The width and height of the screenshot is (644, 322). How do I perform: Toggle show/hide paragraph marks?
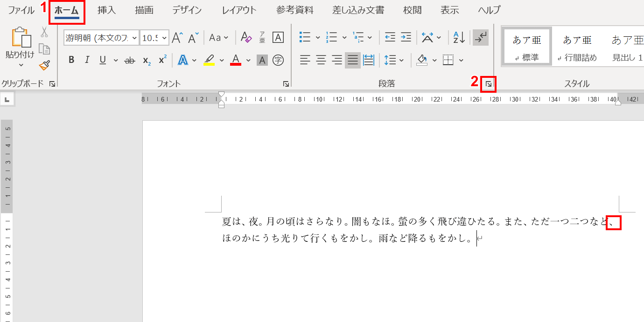coord(480,38)
